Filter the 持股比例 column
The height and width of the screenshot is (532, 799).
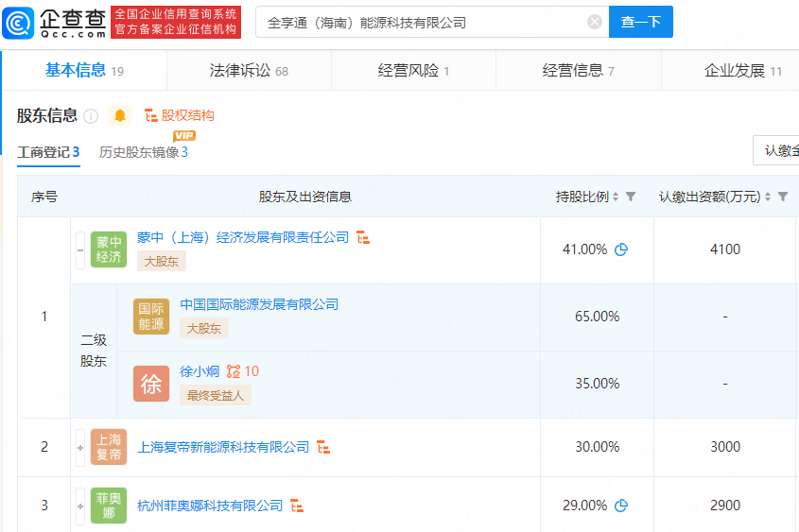pos(631,197)
